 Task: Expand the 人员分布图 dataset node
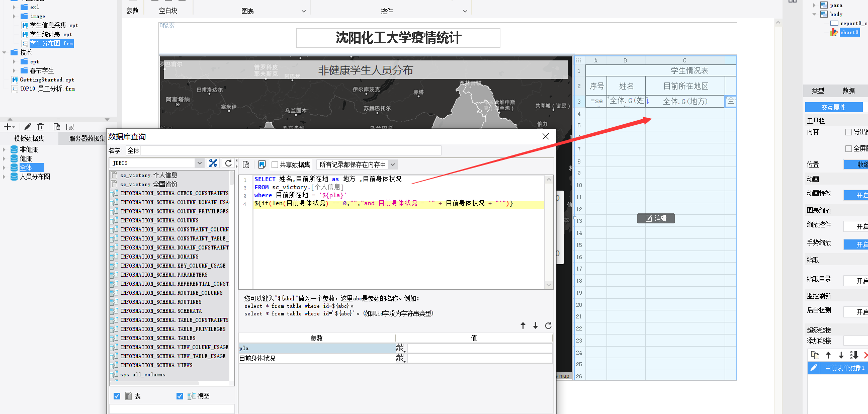pos(5,177)
